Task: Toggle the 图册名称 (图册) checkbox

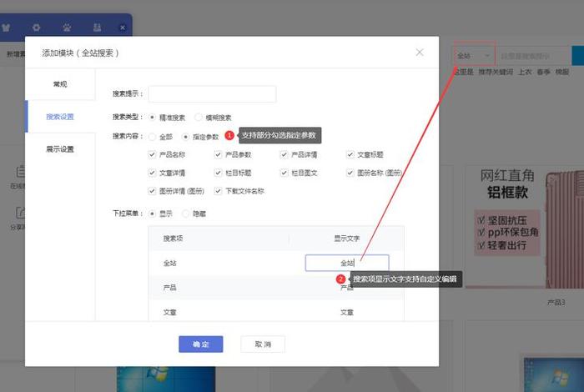Action: [x=350, y=173]
